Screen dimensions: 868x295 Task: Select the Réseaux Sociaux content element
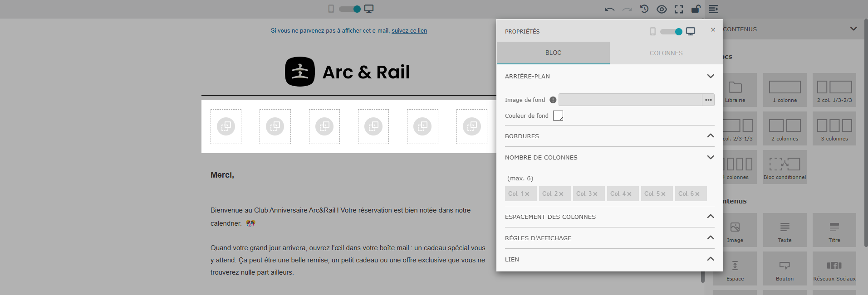pos(834,269)
